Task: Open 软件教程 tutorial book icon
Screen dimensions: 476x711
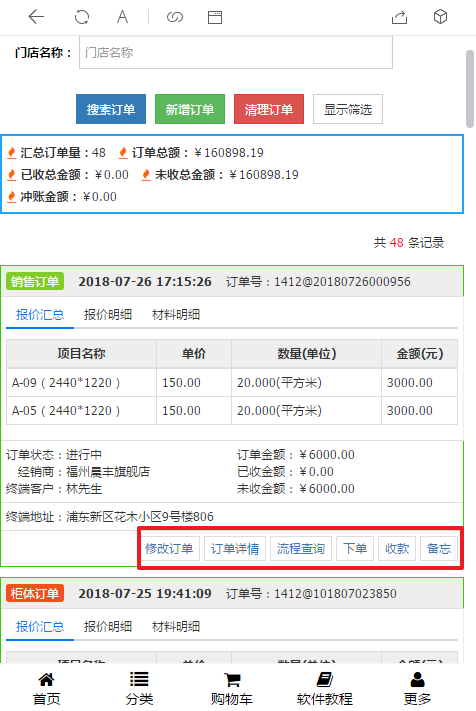Action: (325, 689)
